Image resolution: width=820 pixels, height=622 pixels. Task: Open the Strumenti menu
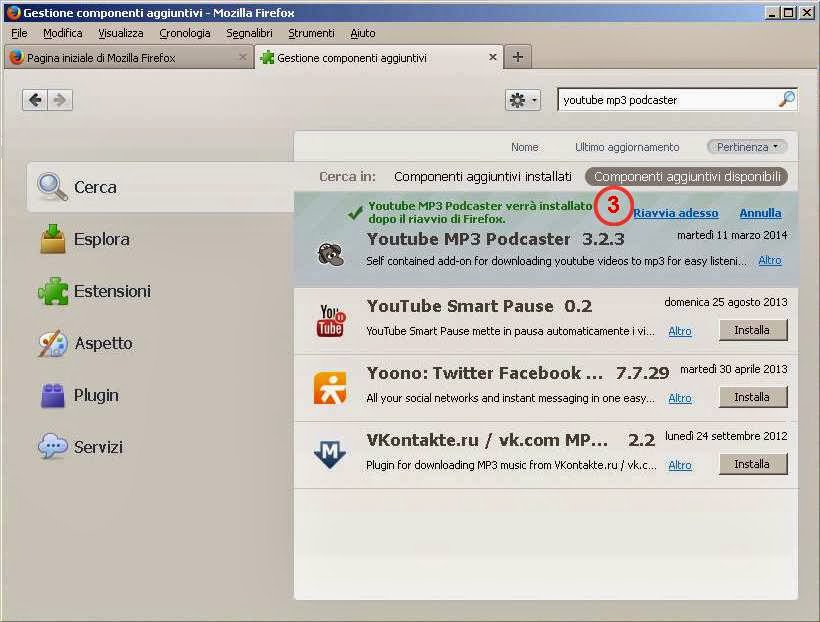point(311,33)
